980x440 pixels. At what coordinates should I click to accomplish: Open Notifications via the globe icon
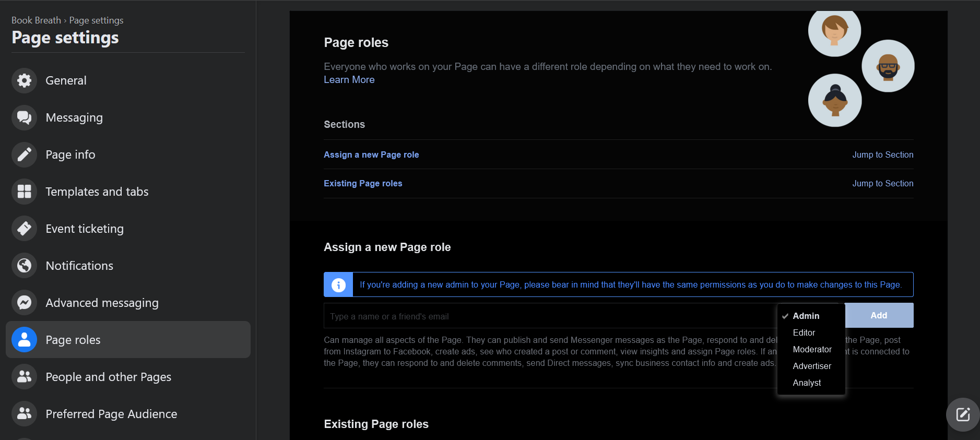(x=24, y=266)
